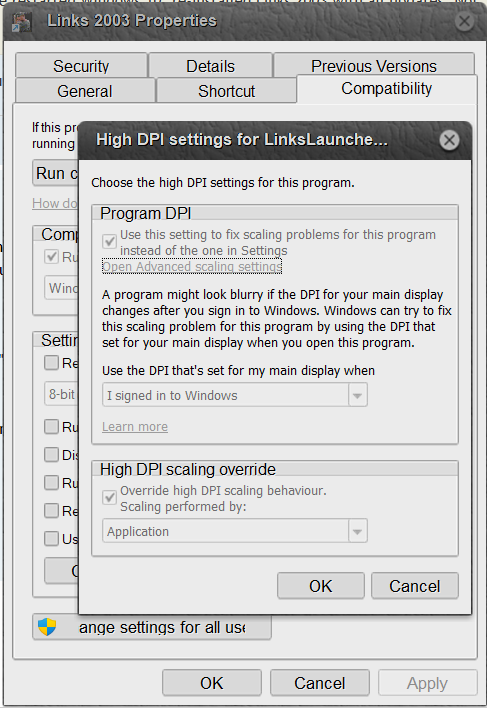Click the Learn more link

click(135, 427)
